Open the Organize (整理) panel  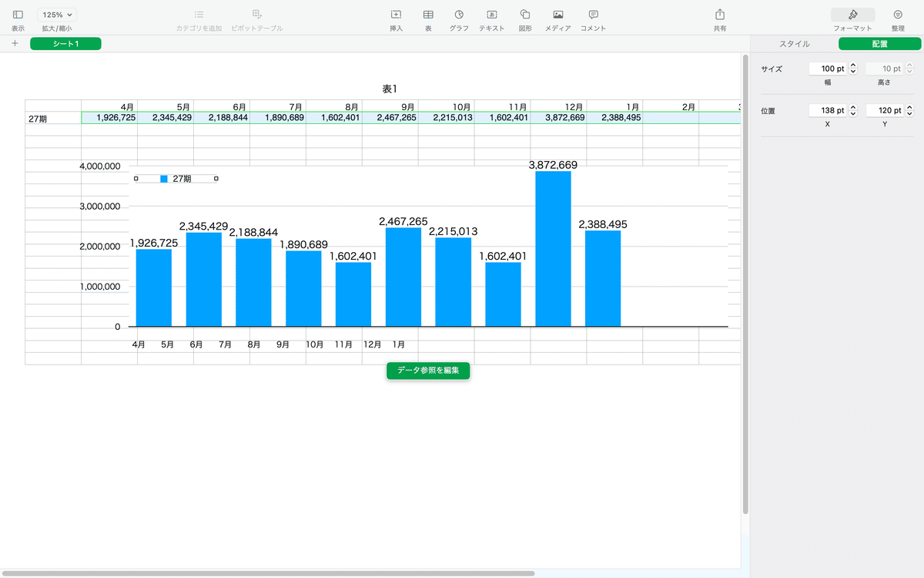point(898,15)
